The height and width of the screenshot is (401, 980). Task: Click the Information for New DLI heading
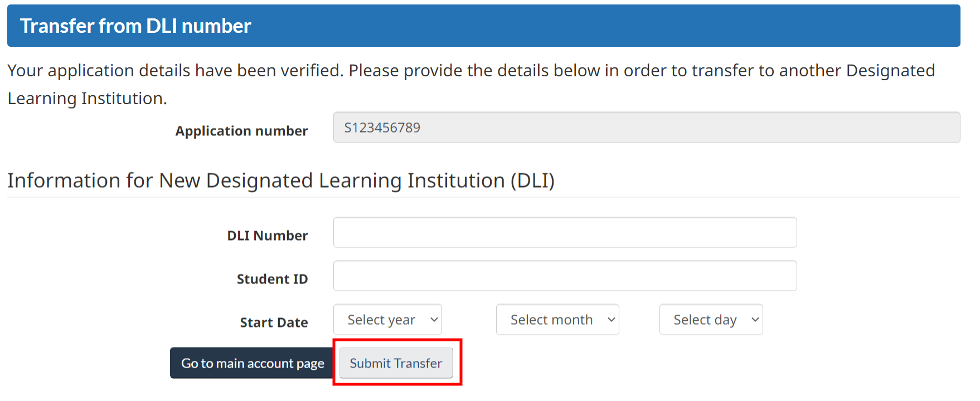(280, 180)
